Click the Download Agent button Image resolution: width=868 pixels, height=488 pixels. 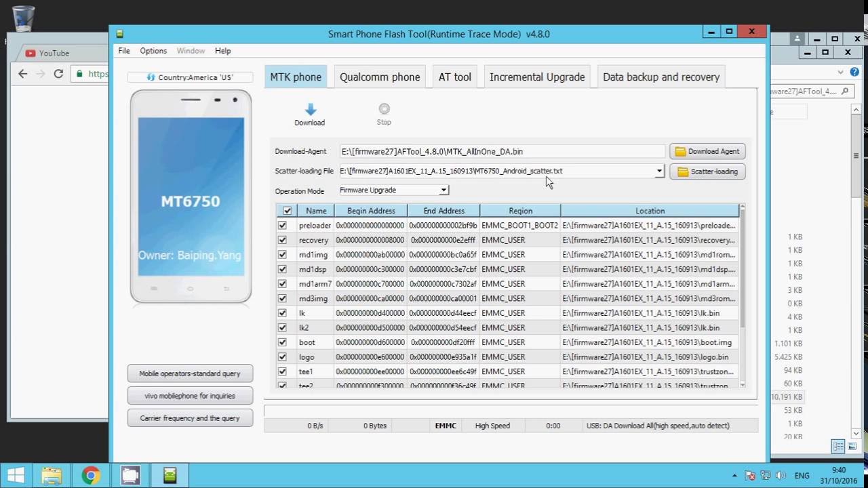pos(707,151)
